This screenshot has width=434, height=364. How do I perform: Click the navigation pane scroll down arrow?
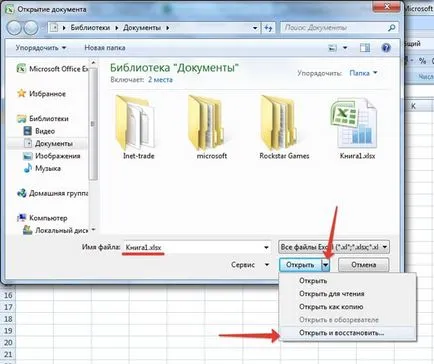click(93, 230)
